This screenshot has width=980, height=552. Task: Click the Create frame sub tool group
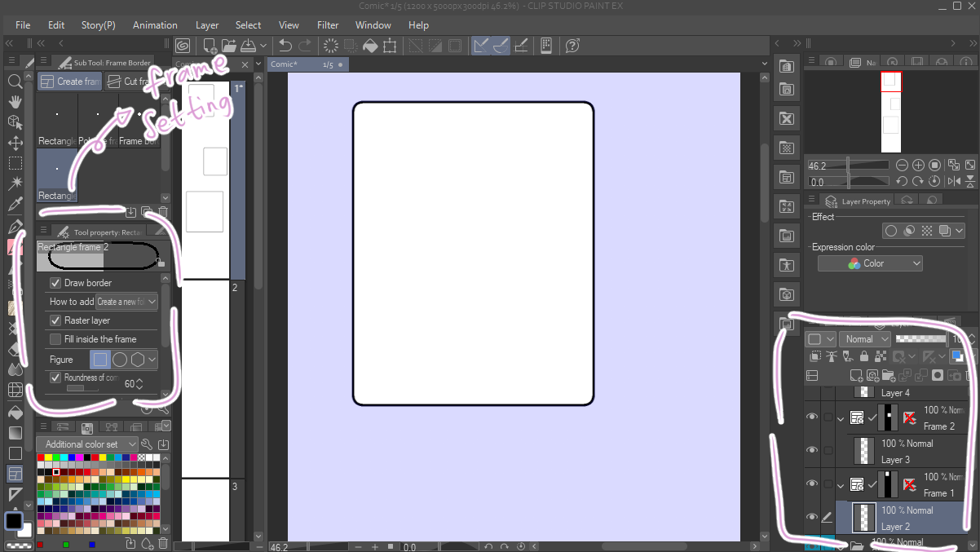point(68,82)
